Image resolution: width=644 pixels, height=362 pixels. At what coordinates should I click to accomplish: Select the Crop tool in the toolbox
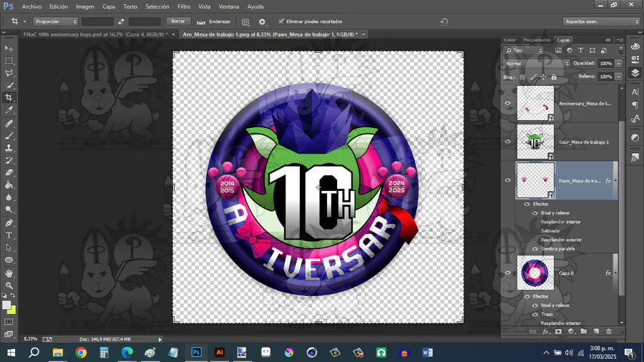(9, 98)
